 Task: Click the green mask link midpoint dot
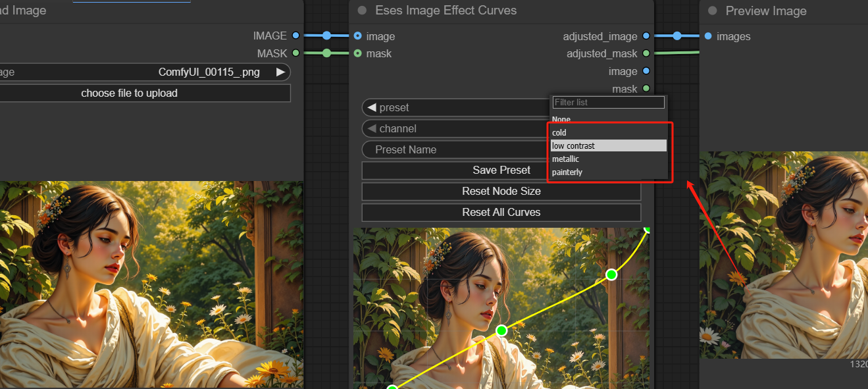(326, 53)
